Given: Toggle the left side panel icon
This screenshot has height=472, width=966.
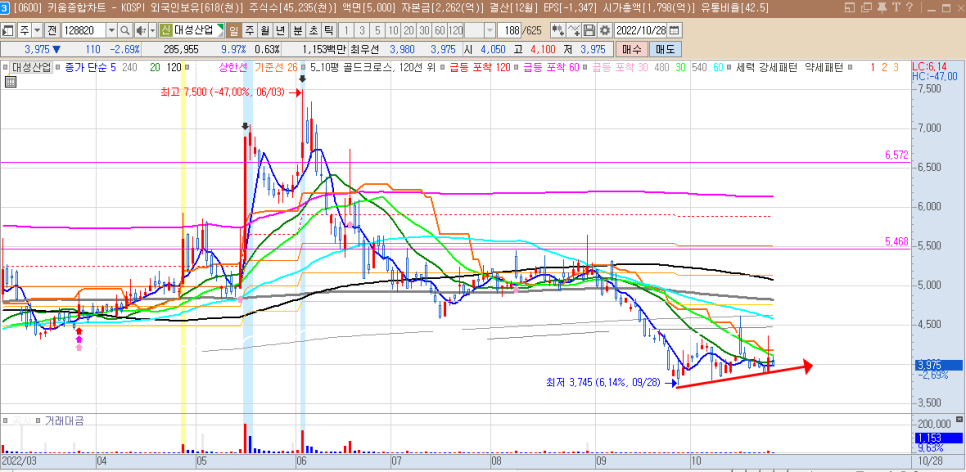Looking at the screenshot, I should [9, 30].
